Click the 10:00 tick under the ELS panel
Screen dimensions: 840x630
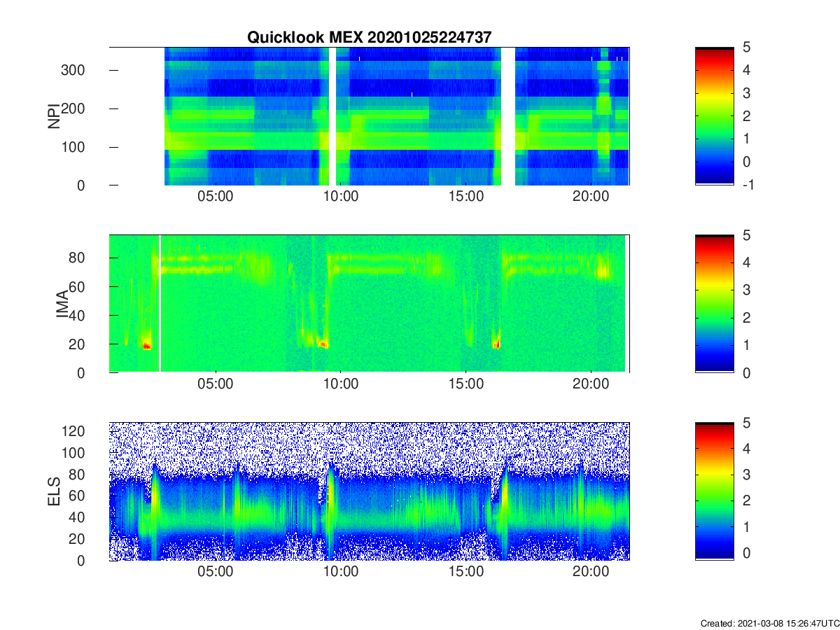[340, 572]
